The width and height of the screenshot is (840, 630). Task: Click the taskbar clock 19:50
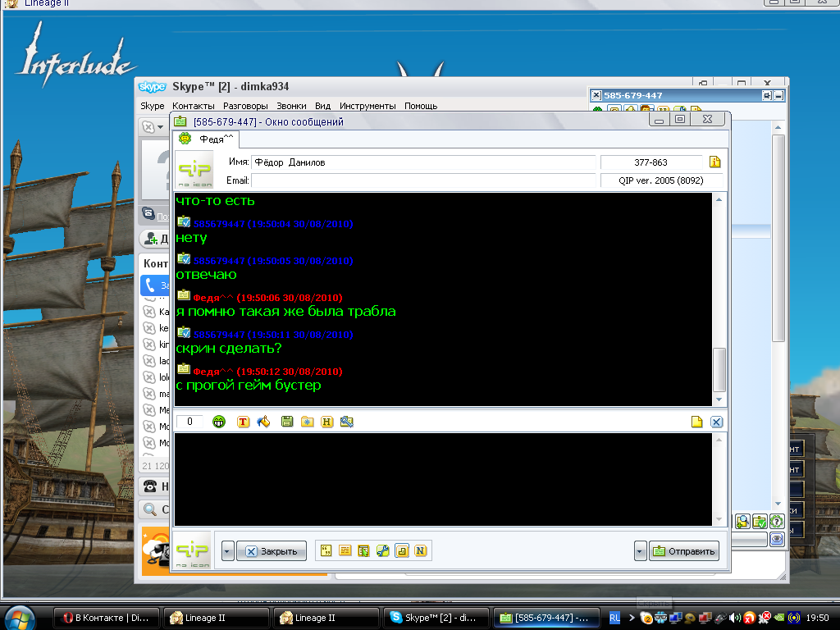818,618
